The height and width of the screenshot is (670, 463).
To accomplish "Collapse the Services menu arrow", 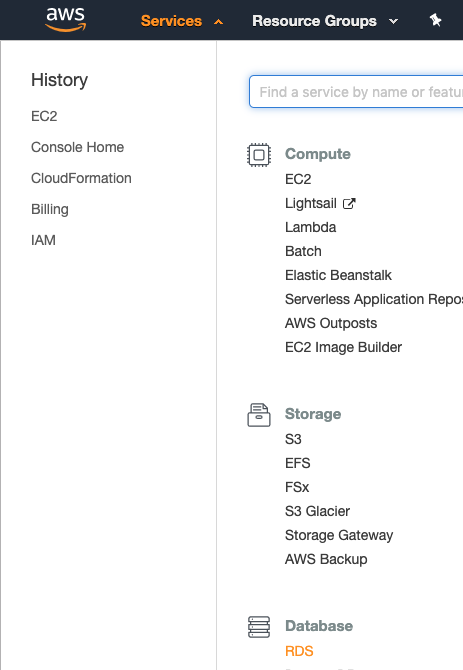I will pos(219,22).
